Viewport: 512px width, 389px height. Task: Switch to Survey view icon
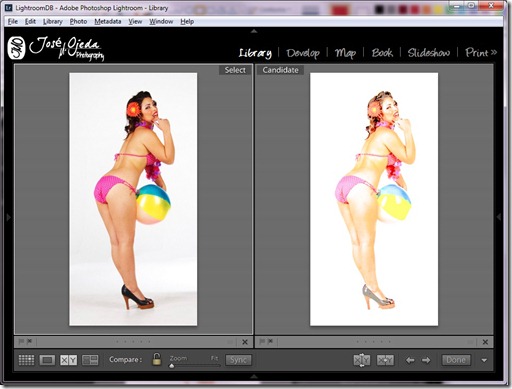point(90,360)
